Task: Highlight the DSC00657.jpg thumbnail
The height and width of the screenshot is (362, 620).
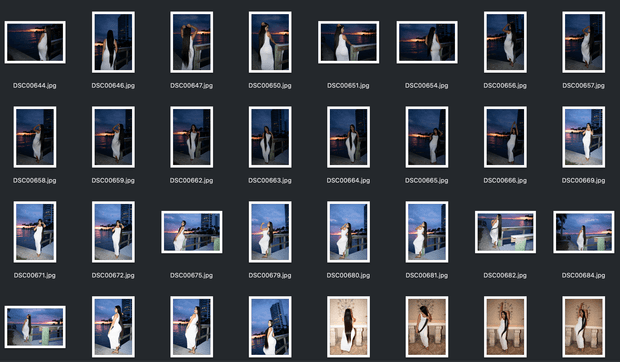Action: 584,42
